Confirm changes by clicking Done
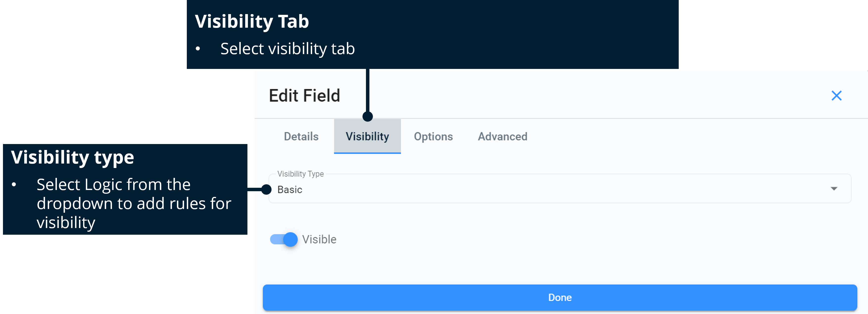The image size is (868, 314). click(559, 297)
